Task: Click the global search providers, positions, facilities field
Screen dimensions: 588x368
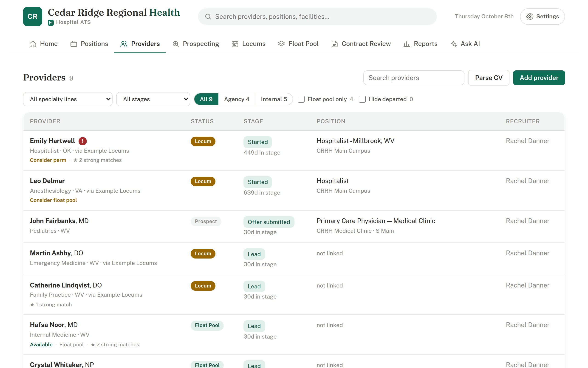Action: click(x=317, y=17)
